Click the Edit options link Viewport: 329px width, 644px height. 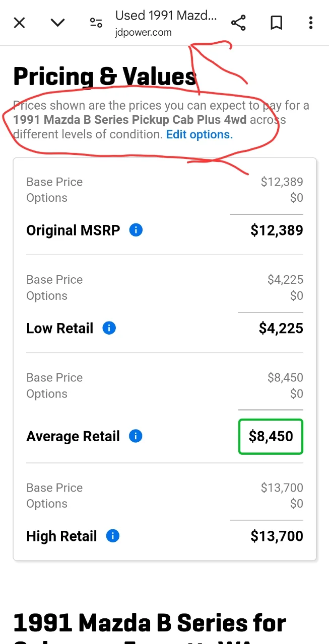coord(200,134)
